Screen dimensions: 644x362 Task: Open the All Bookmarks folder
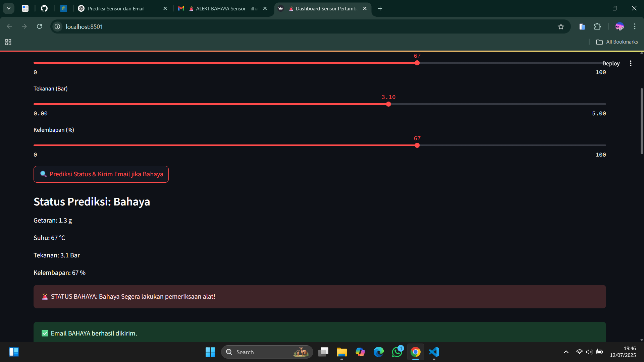(x=617, y=42)
